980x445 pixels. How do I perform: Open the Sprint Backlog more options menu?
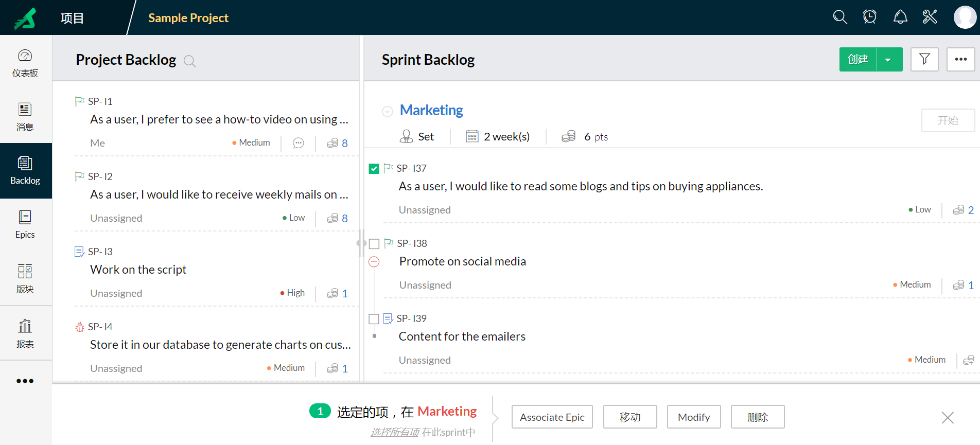[x=960, y=60]
